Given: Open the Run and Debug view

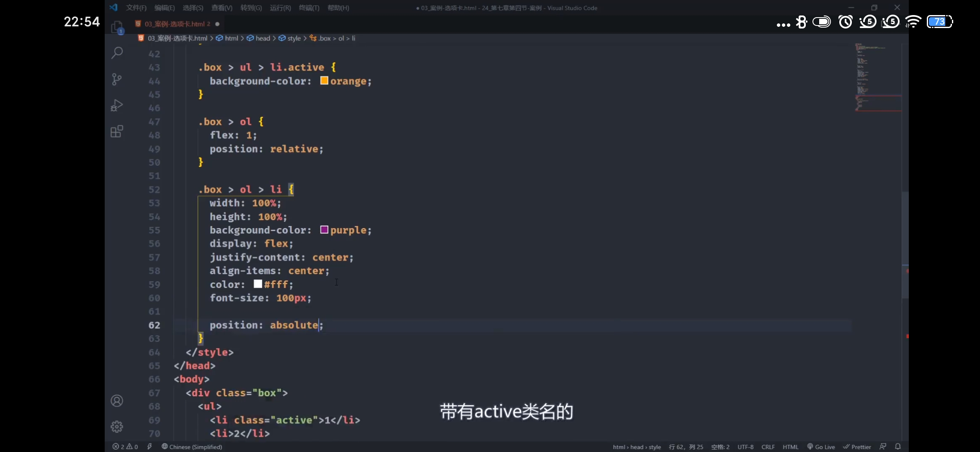Looking at the screenshot, I should click(x=117, y=105).
